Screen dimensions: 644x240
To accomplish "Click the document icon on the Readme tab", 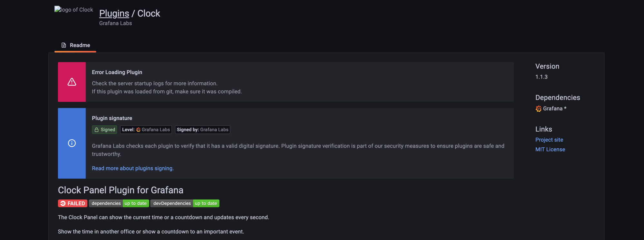I will pyautogui.click(x=63, y=45).
